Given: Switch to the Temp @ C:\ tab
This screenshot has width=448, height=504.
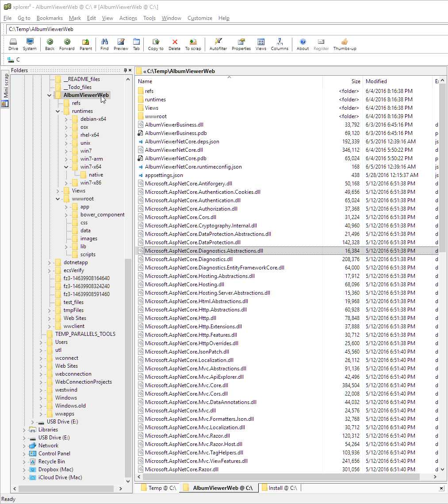Looking at the screenshot, I should pos(159,488).
